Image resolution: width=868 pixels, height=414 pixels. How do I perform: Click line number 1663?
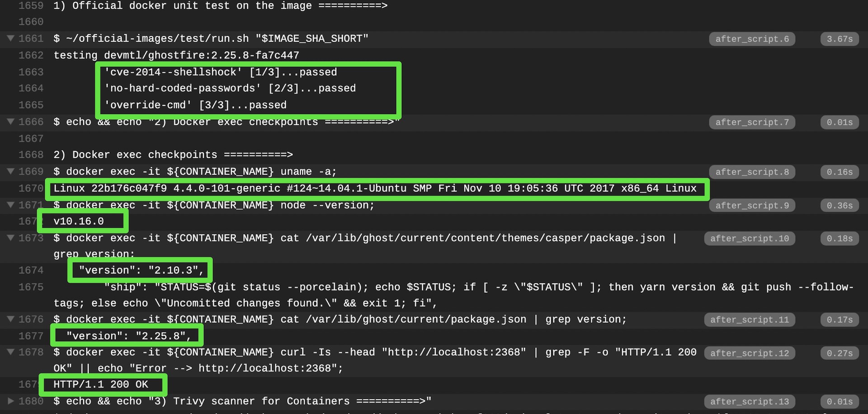[31, 72]
